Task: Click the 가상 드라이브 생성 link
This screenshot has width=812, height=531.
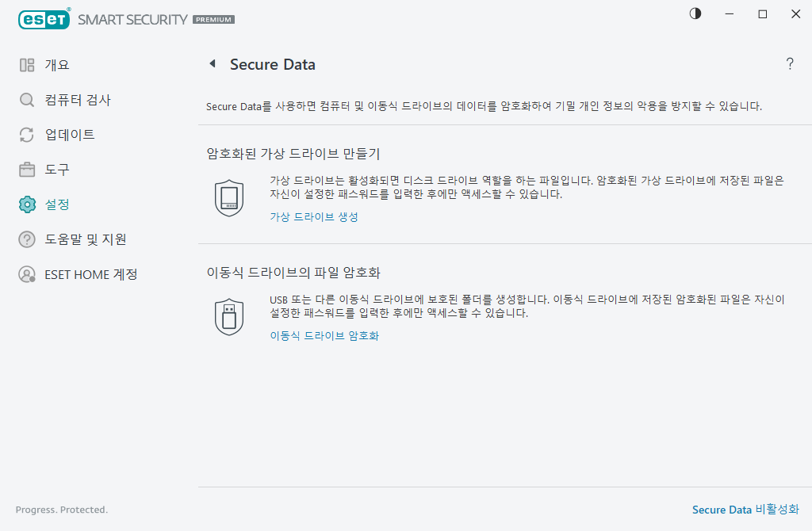Action: click(312, 216)
